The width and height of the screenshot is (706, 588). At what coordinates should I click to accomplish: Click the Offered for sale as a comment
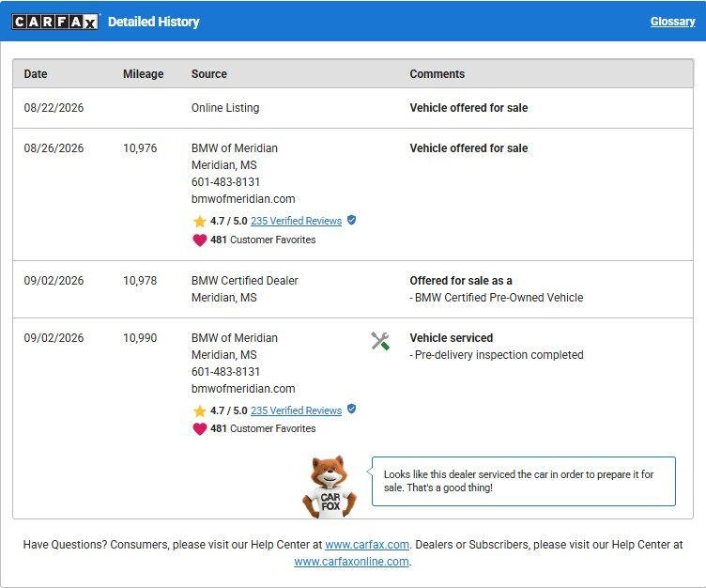click(461, 281)
